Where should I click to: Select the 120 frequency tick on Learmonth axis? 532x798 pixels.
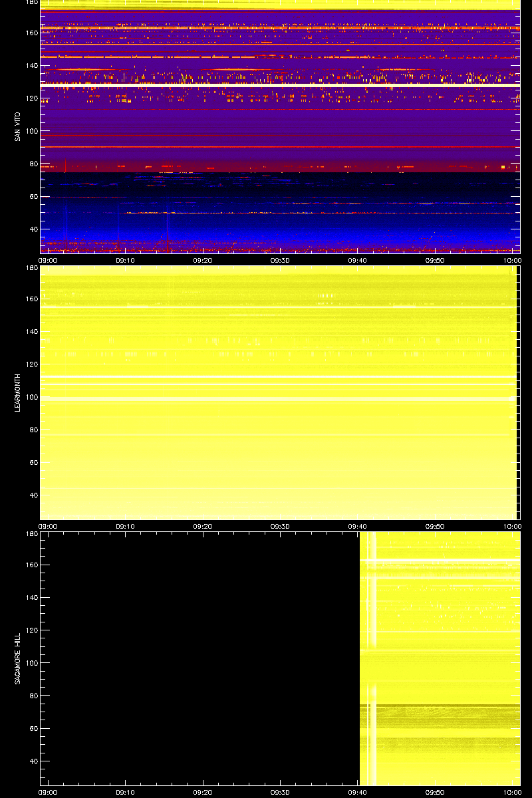pyautogui.click(x=31, y=364)
